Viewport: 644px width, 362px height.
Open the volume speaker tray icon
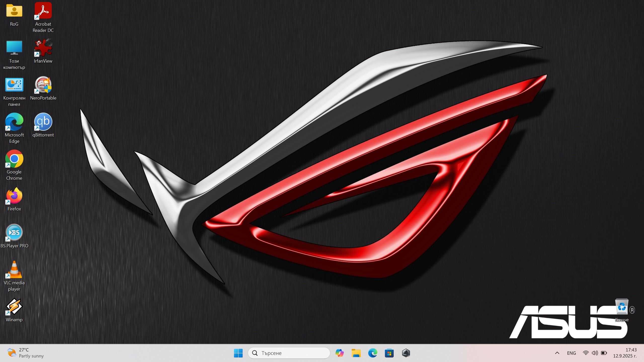595,353
